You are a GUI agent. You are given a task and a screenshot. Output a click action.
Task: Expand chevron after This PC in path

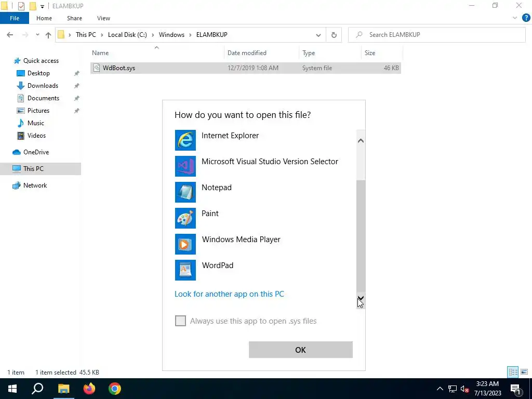click(x=102, y=35)
